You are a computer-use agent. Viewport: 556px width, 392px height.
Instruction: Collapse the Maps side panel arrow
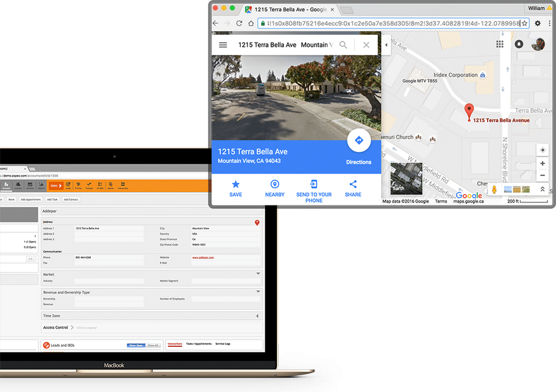386,45
